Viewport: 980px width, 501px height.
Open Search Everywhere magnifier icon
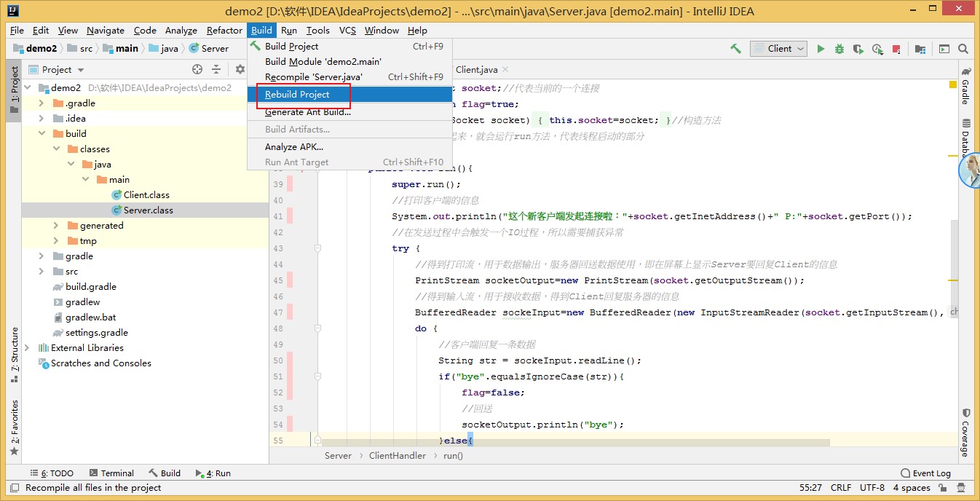click(x=963, y=49)
